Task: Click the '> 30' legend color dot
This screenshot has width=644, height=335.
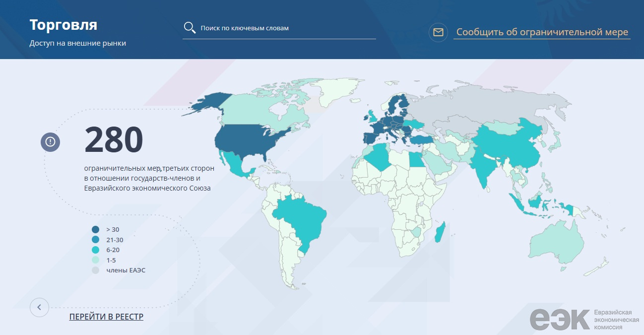Action: pyautogui.click(x=95, y=229)
